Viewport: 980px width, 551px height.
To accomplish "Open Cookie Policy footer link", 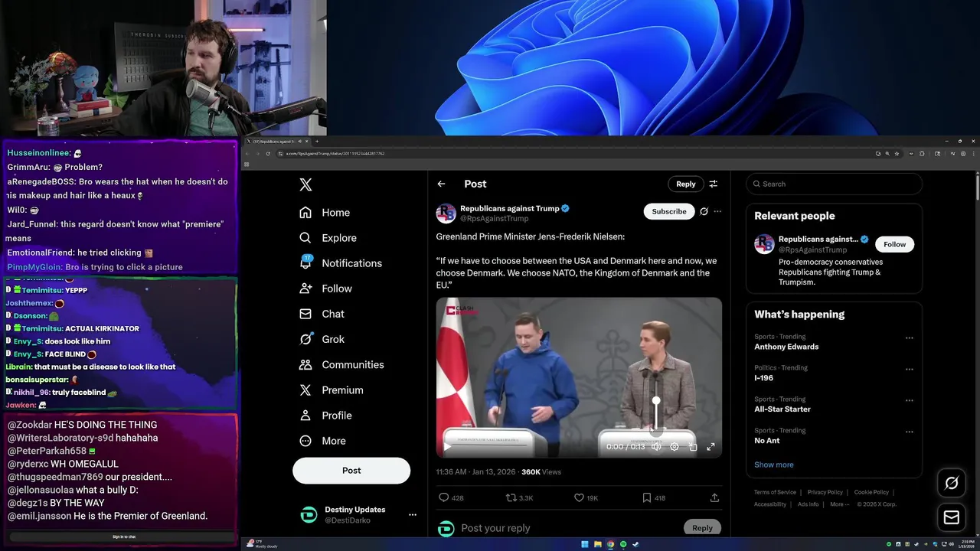I will pyautogui.click(x=871, y=492).
